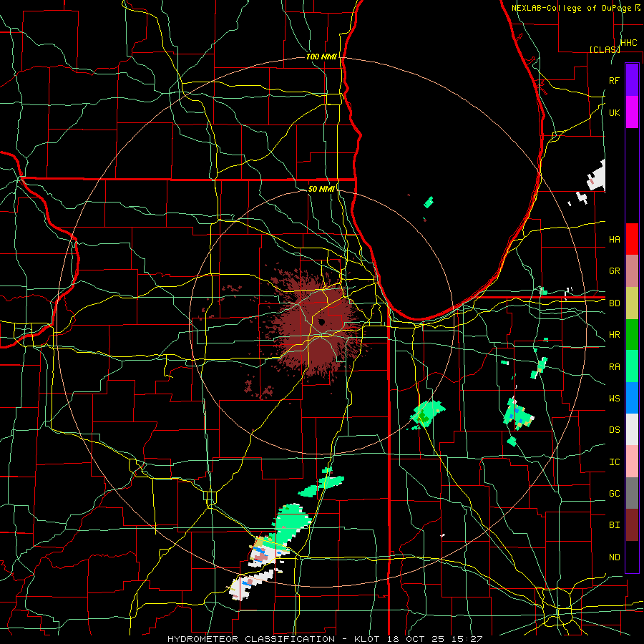Click the "WS" legend label
Viewport: 644px width, 644px height.
pyautogui.click(x=615, y=398)
